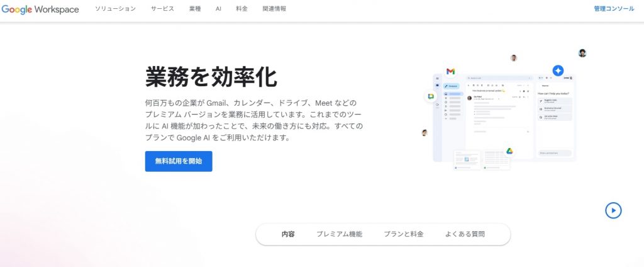
Task: Click the avatar at top right of illustration
Action: tap(582, 53)
